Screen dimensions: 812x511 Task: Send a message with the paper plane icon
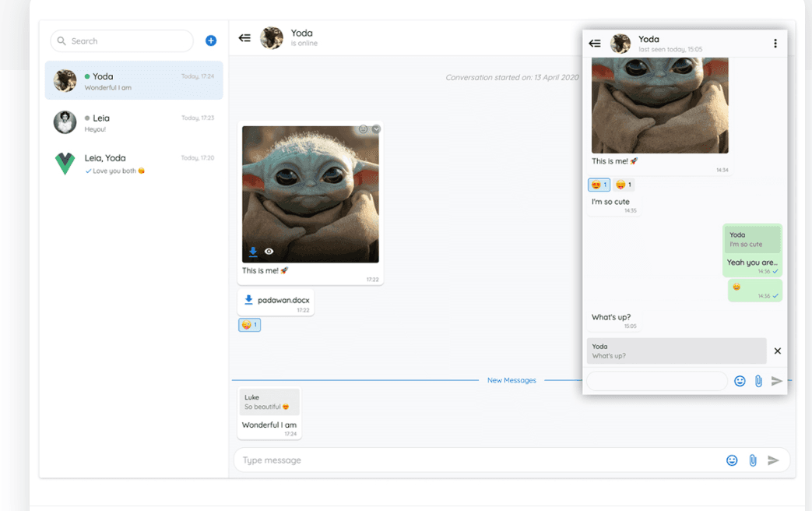(774, 460)
